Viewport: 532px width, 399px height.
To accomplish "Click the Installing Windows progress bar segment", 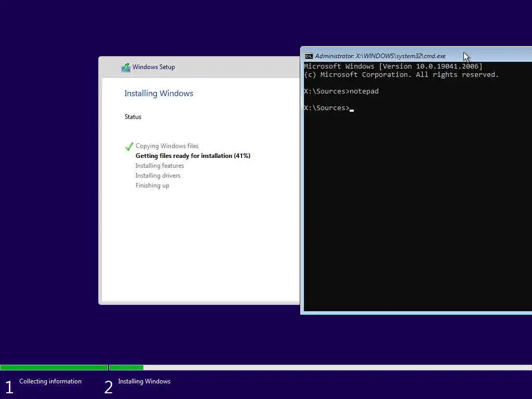I will [x=320, y=367].
